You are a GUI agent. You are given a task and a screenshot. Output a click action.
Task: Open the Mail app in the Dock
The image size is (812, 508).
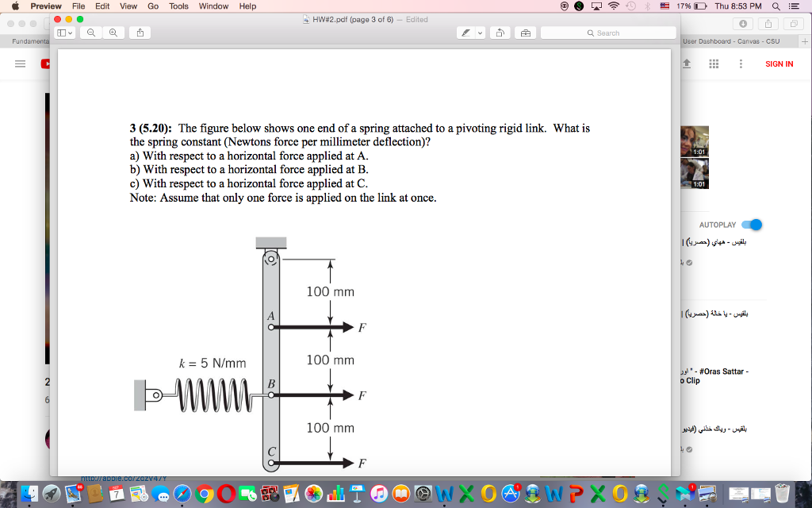(x=73, y=494)
